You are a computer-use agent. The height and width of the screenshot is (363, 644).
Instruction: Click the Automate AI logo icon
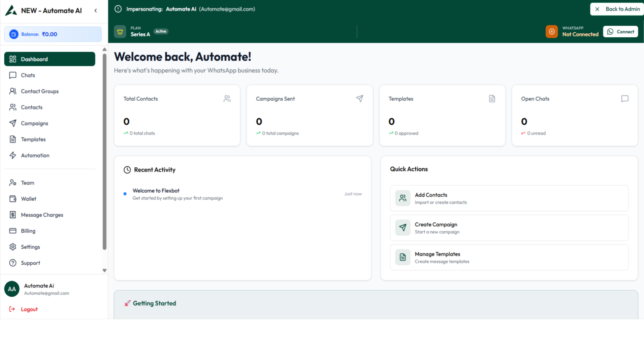click(x=11, y=10)
